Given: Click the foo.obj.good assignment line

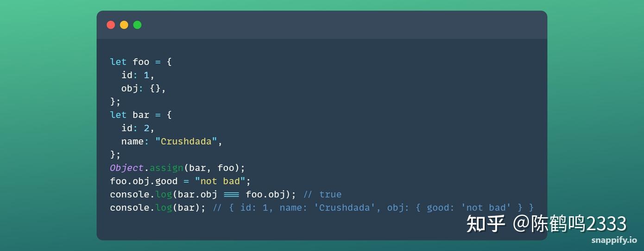Looking at the screenshot, I should (180, 181).
